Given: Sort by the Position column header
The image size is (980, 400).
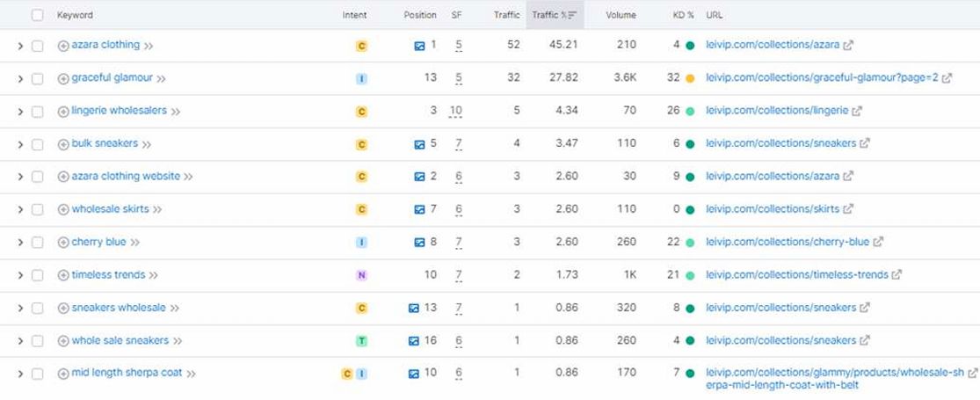Looking at the screenshot, I should point(420,15).
